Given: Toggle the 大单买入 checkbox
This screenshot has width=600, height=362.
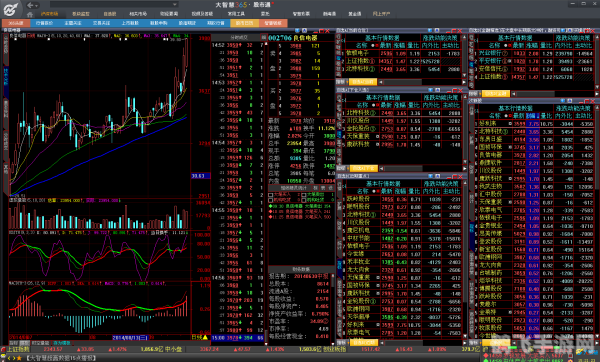Looking at the screenshot, I should [271, 195].
